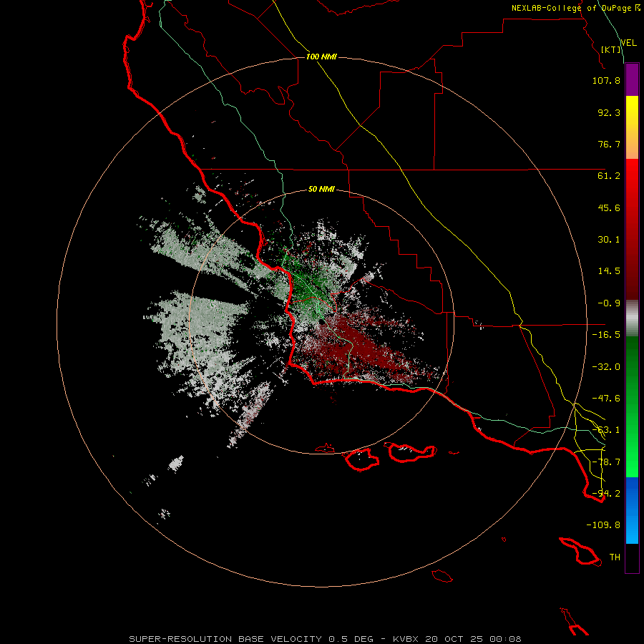This screenshot has height=644, width=644.
Task: Click the 14.5 velocity scale value
Action: (x=609, y=271)
